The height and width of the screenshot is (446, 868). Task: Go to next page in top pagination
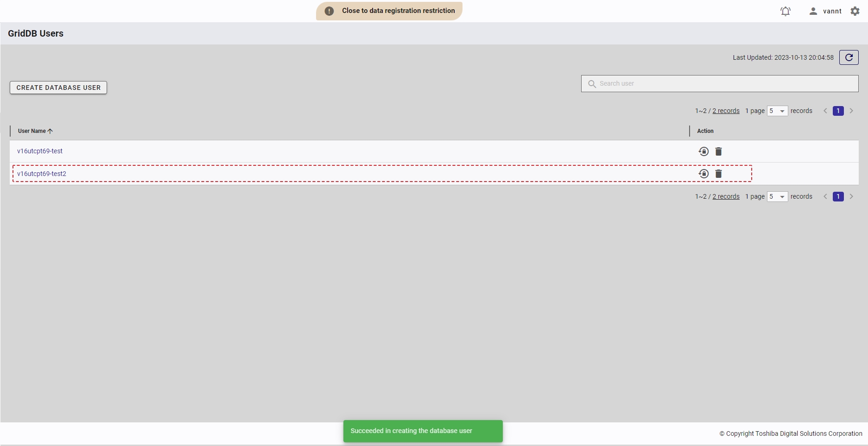point(851,111)
